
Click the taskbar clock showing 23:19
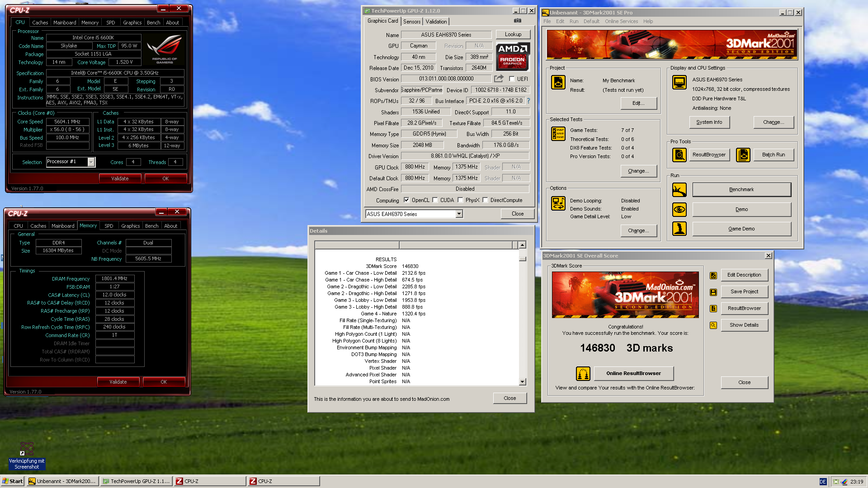856,482
